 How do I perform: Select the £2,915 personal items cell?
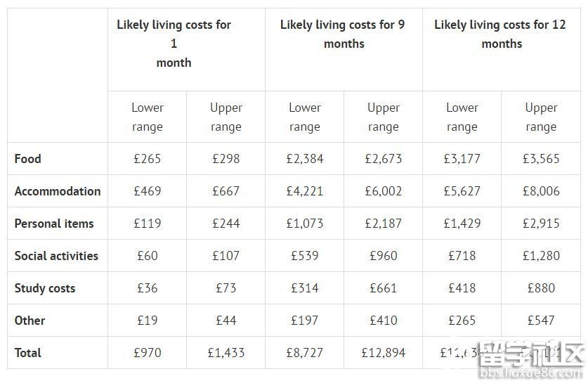point(541,224)
